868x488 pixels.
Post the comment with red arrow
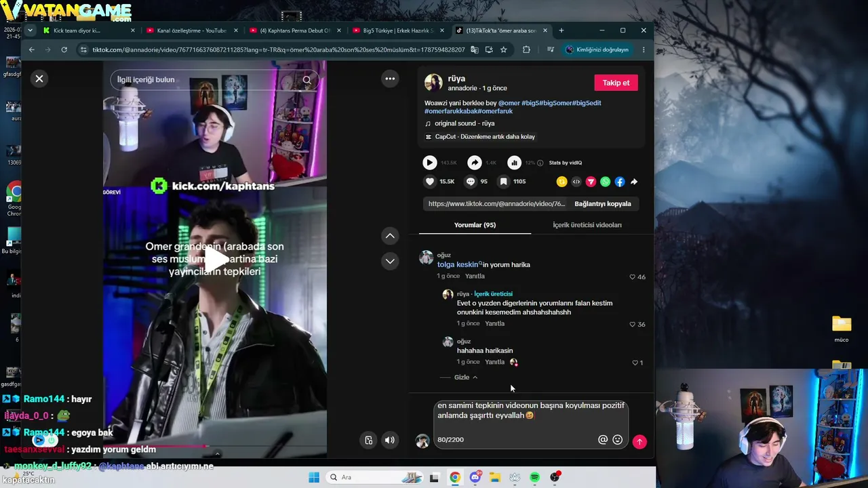639,441
